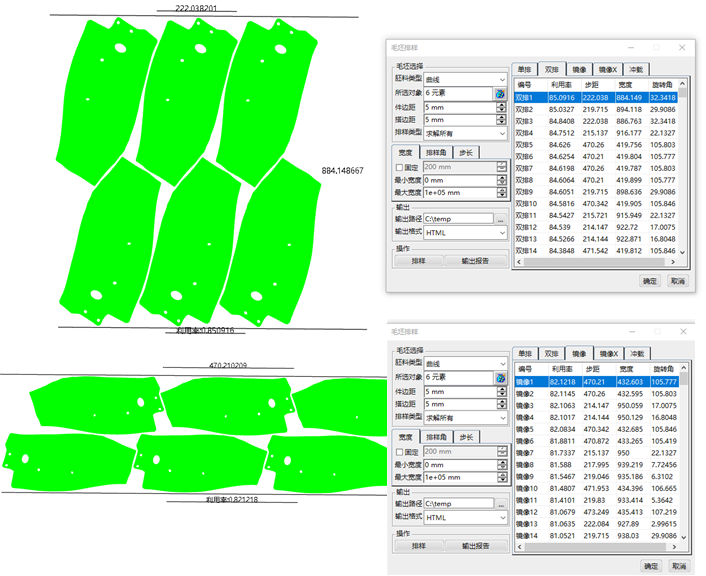This screenshot has width=706, height=576.
Task: Switch to 单排 tab in the 双排 dialog
Action: (524, 68)
